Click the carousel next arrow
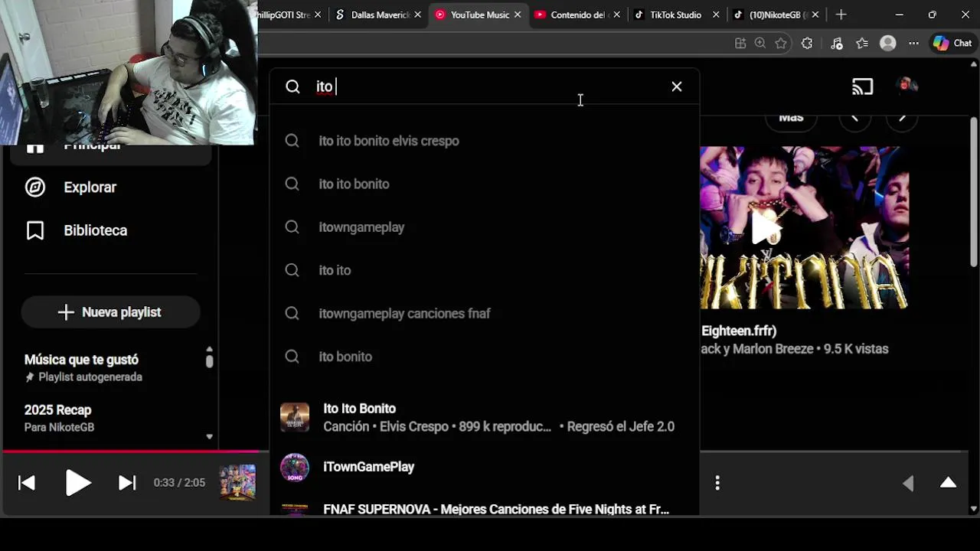Viewport: 980px width, 551px height. click(903, 117)
